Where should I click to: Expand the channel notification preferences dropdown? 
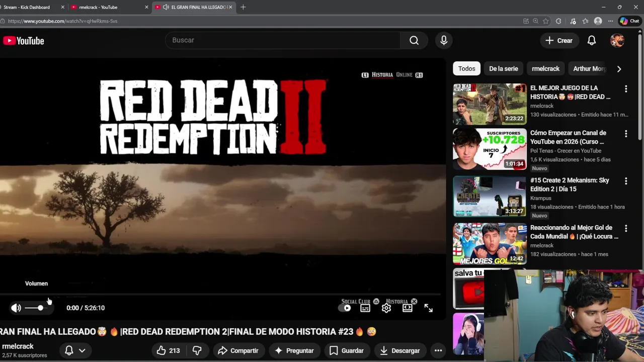[82, 350]
